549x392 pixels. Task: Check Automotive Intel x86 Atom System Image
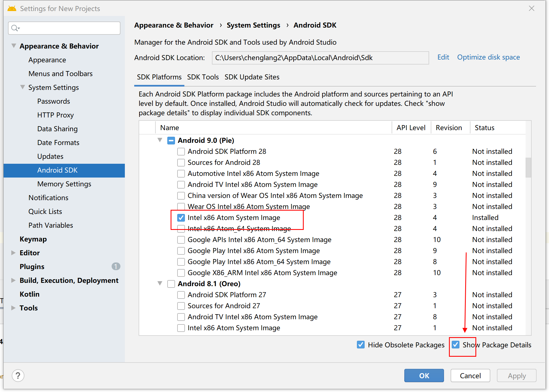click(x=181, y=173)
